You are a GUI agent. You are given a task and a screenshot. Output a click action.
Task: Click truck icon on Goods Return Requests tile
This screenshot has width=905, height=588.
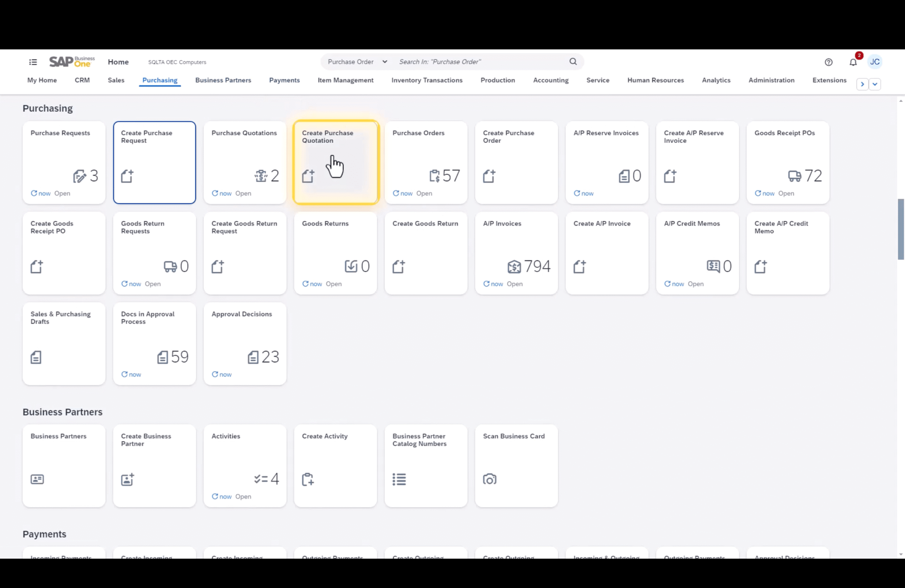click(170, 266)
